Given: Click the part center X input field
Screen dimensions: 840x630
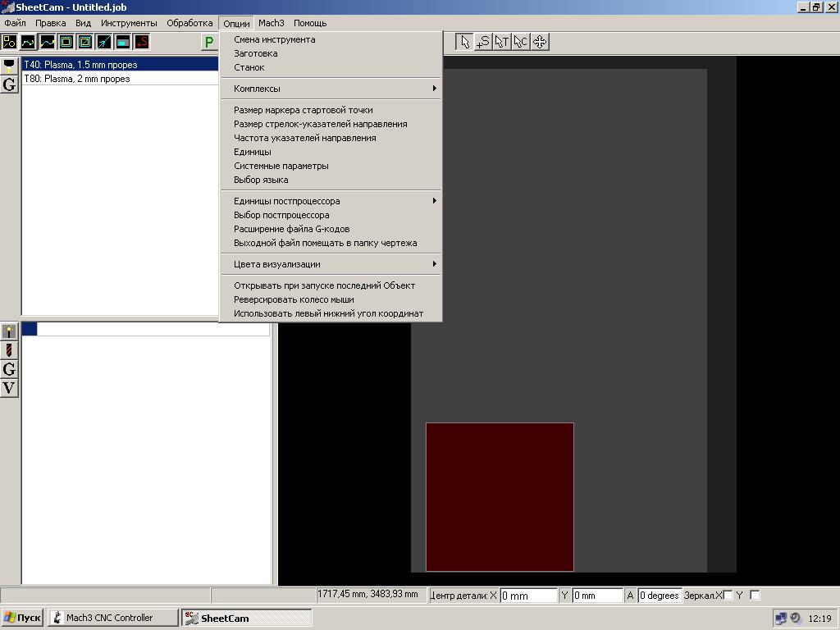Looking at the screenshot, I should coord(528,596).
